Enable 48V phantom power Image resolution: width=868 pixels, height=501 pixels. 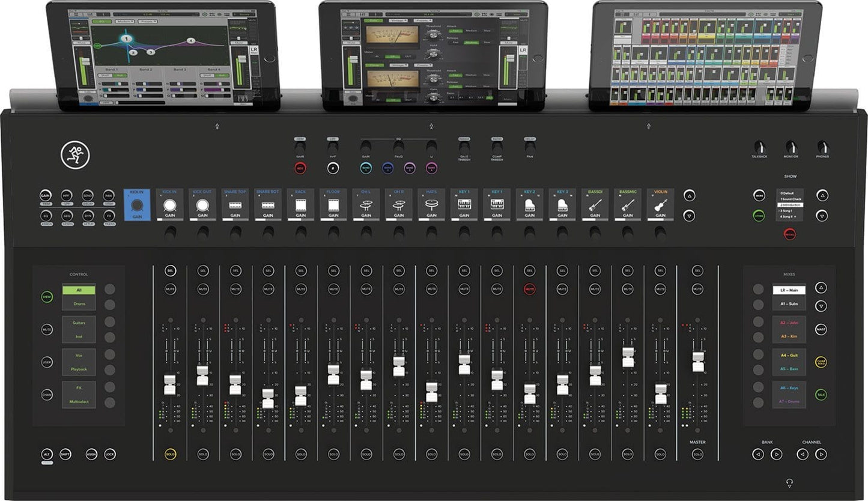tap(301, 168)
